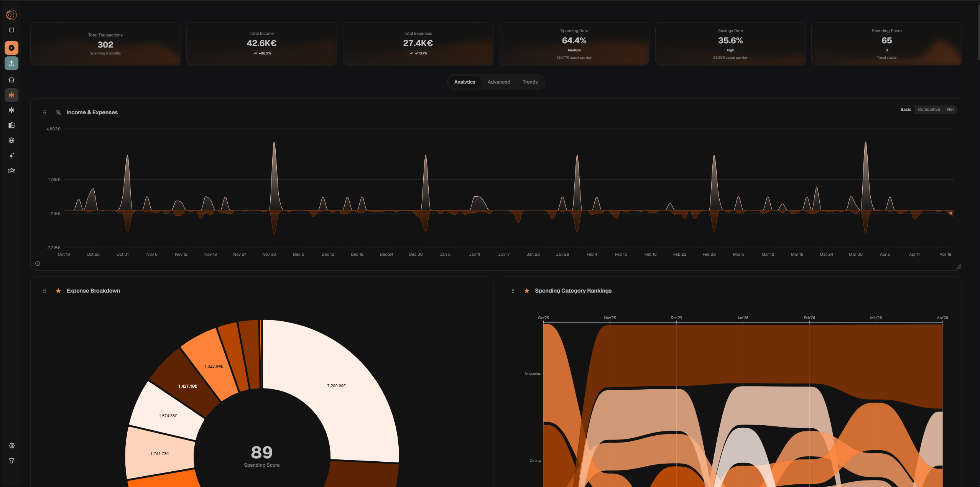Screen dimensions: 980x487
Task: Click the High savings rate badge
Action: [730, 50]
